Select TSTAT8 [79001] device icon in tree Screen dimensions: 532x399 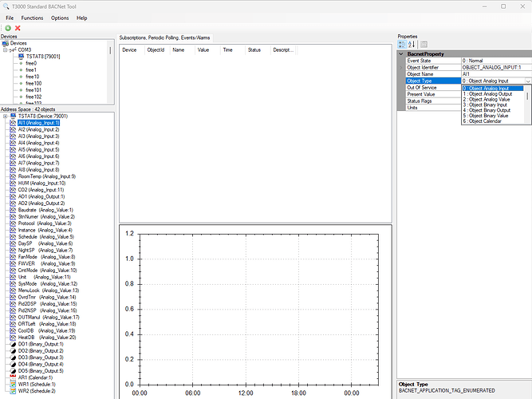point(22,56)
